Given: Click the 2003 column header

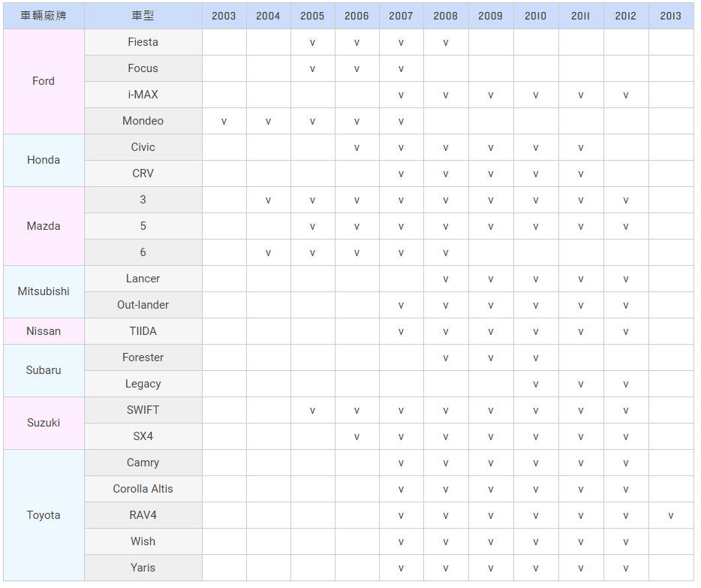Looking at the screenshot, I should 224,16.
